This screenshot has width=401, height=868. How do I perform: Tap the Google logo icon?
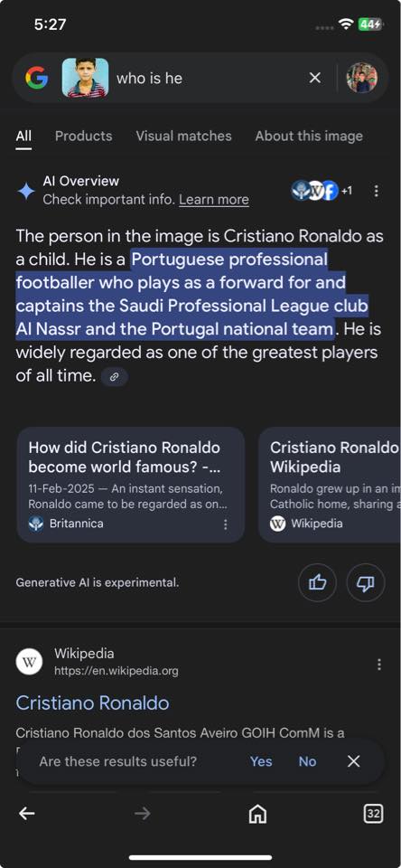pyautogui.click(x=36, y=78)
